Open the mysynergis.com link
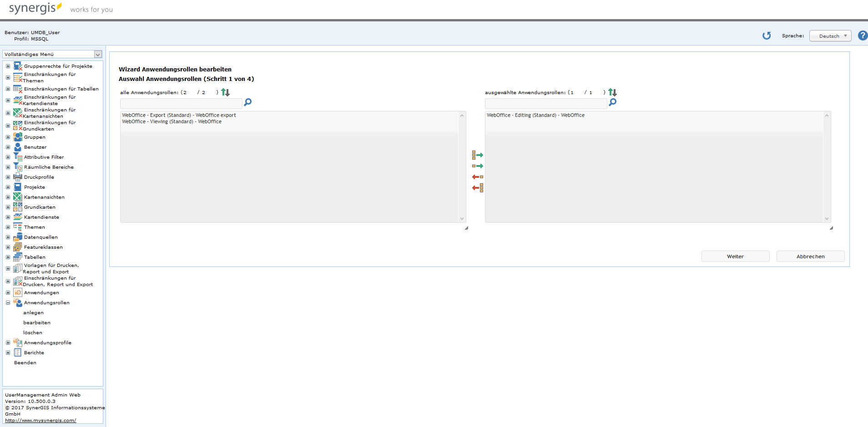 pos(40,420)
